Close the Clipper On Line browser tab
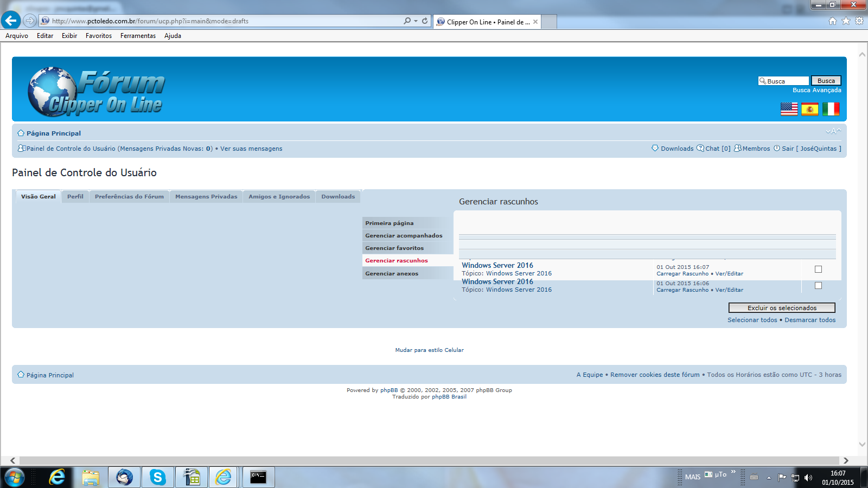868x488 pixels. [x=535, y=22]
